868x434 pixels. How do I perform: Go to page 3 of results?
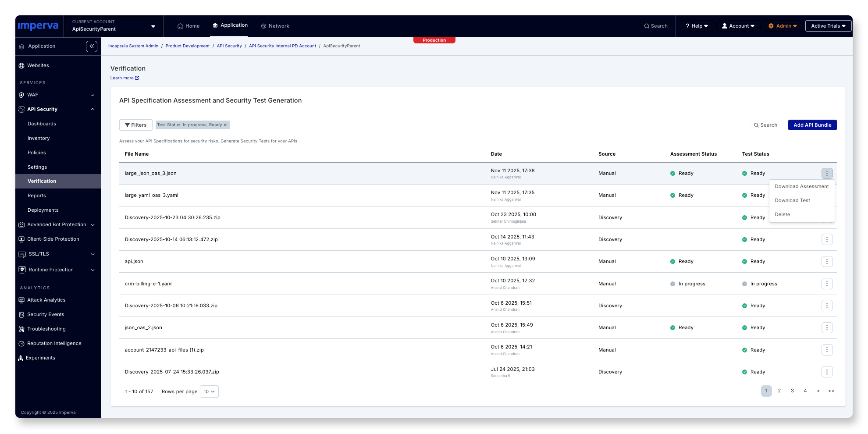click(x=792, y=391)
